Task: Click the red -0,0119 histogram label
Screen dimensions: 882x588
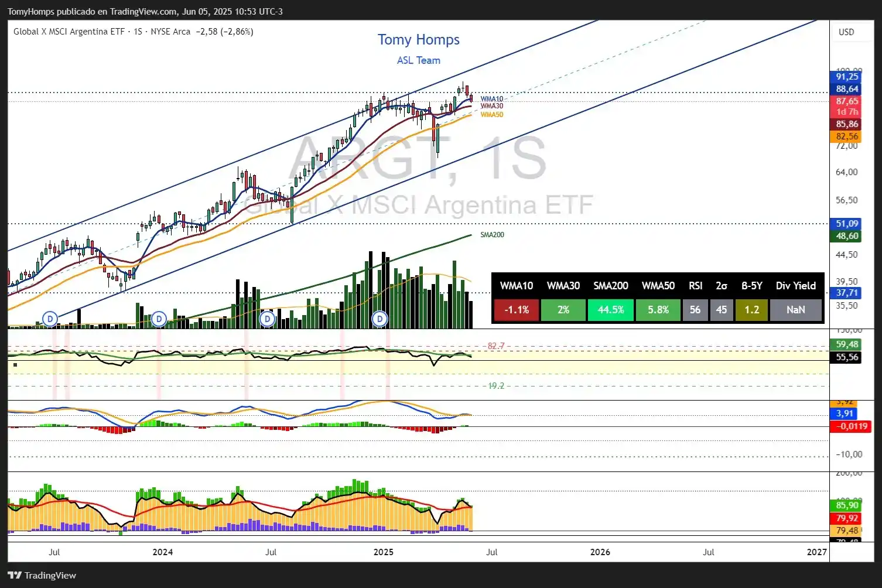Action: (851, 426)
